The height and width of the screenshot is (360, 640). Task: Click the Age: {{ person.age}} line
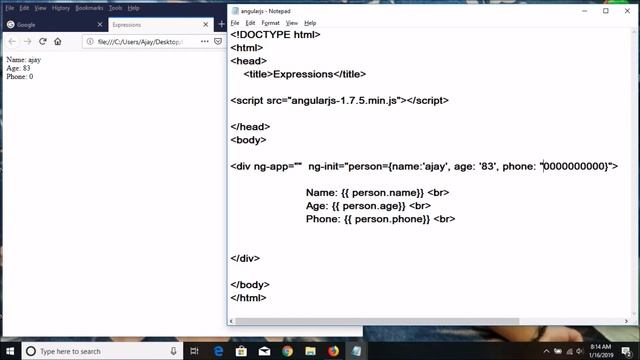point(368,206)
